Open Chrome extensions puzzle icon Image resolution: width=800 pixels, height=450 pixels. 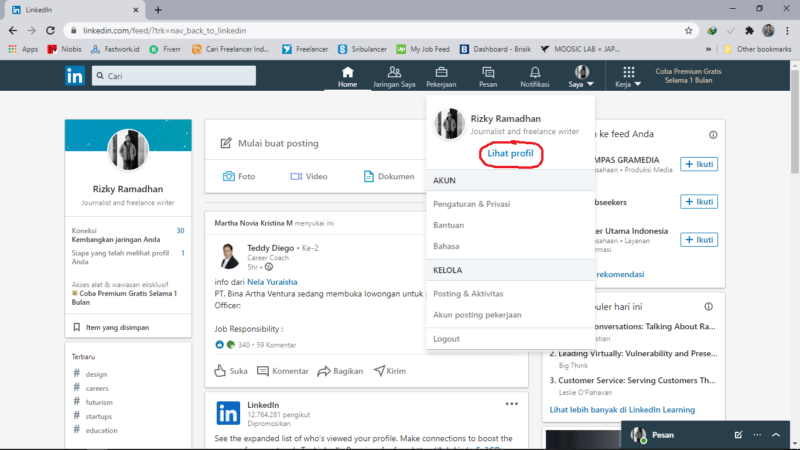tap(749, 31)
